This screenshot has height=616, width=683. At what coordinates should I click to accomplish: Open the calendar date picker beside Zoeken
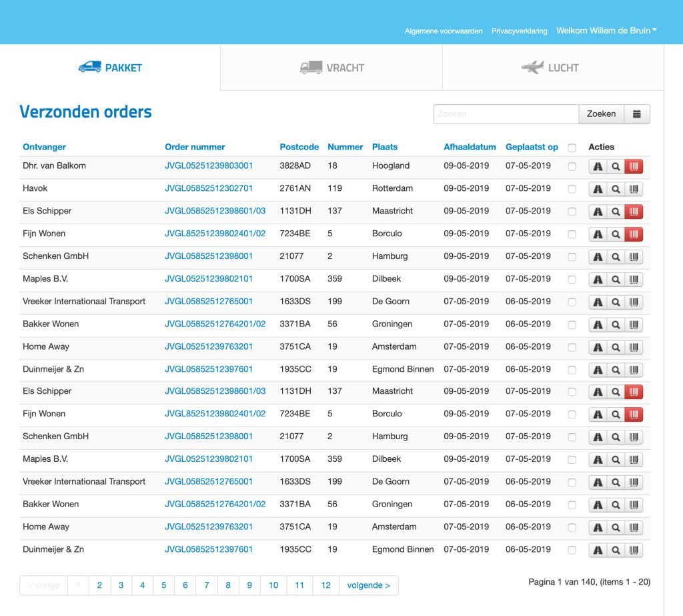(x=637, y=114)
